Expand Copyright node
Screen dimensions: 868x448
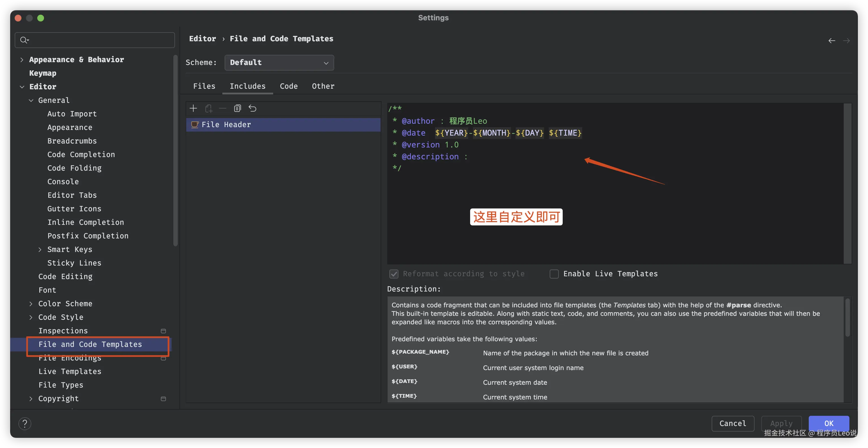pos(31,399)
